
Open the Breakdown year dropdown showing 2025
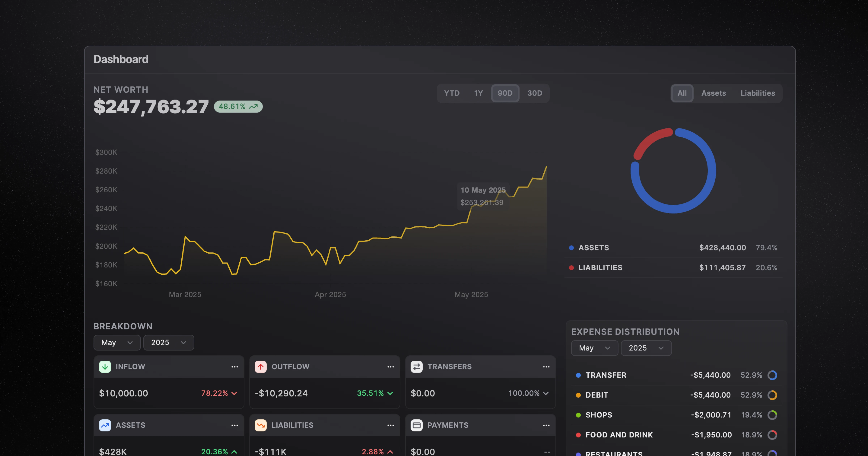(x=169, y=343)
